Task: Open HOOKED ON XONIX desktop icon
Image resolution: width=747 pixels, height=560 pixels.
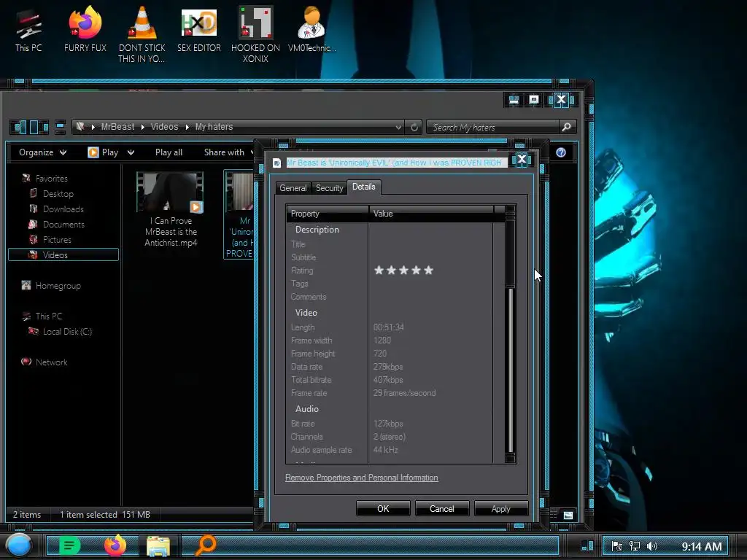Action: click(x=255, y=34)
